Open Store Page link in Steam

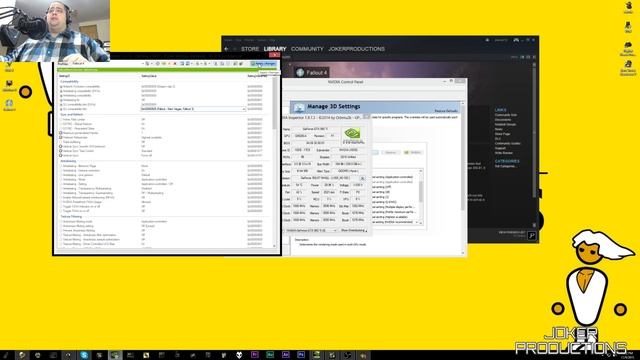[502, 134]
